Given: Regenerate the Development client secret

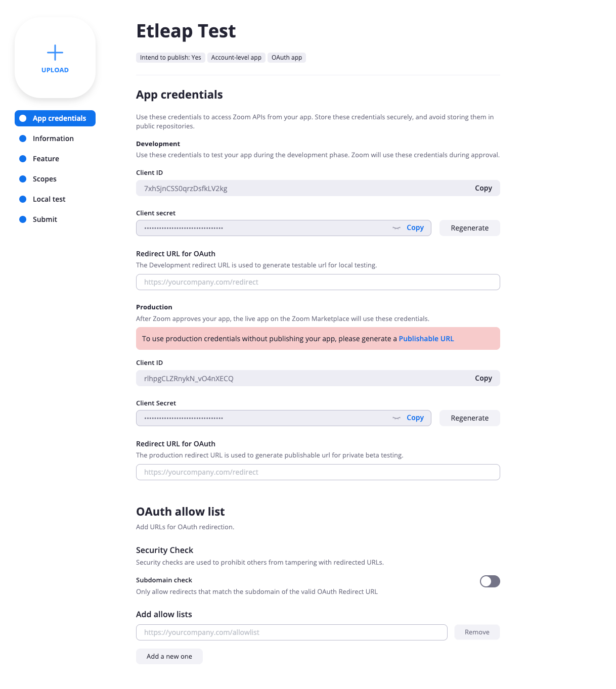Looking at the screenshot, I should point(469,228).
